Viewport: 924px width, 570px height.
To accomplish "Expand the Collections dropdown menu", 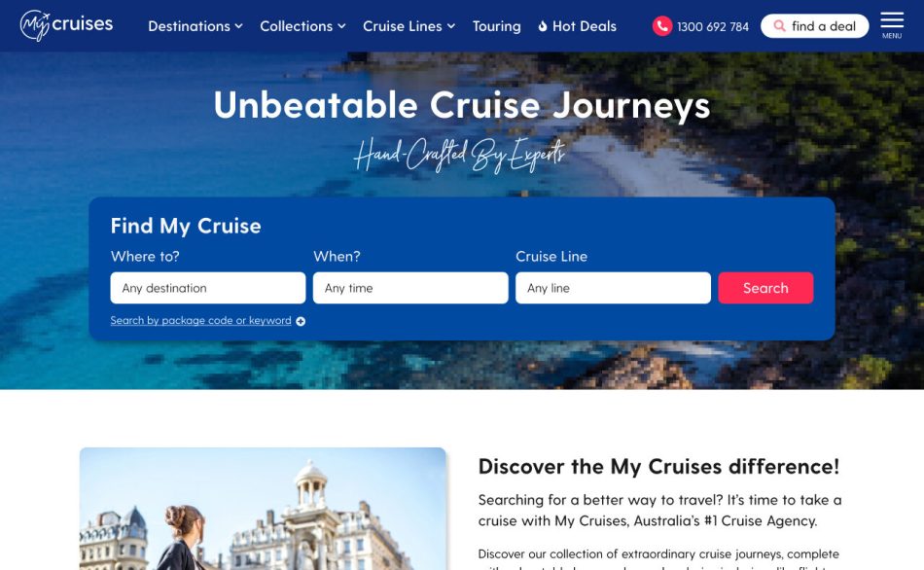I will (302, 26).
